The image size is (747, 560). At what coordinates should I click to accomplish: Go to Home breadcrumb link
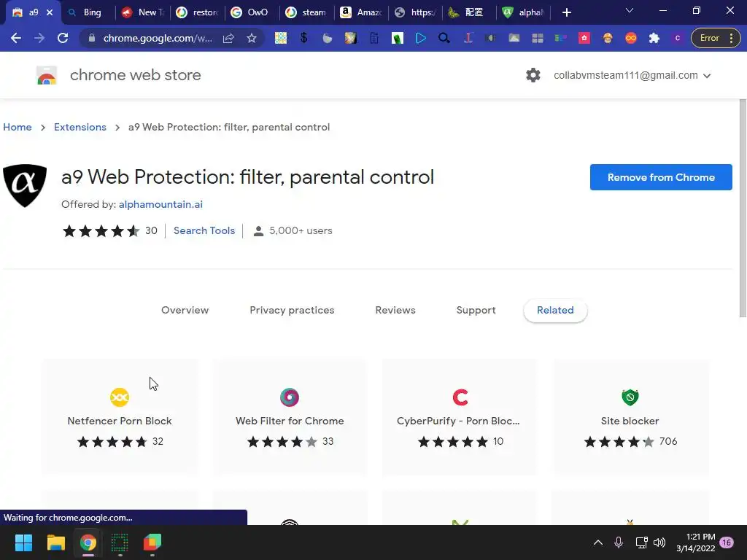tap(18, 127)
